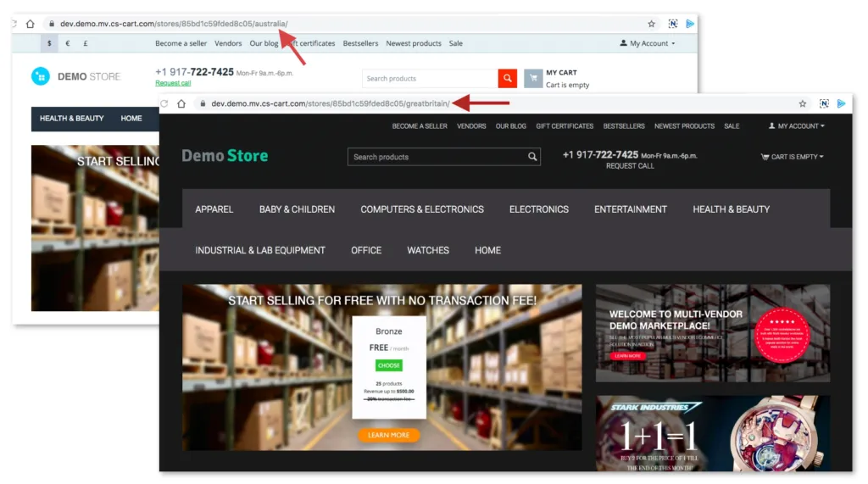Image resolution: width=868 pixels, height=484 pixels.
Task: Click the N extension icon in Great Britain window
Action: (x=824, y=103)
